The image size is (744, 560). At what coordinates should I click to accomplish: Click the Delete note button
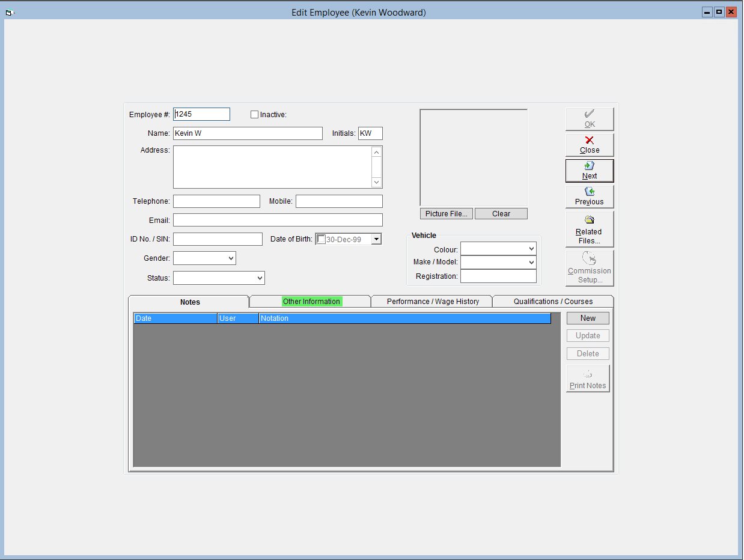click(588, 354)
